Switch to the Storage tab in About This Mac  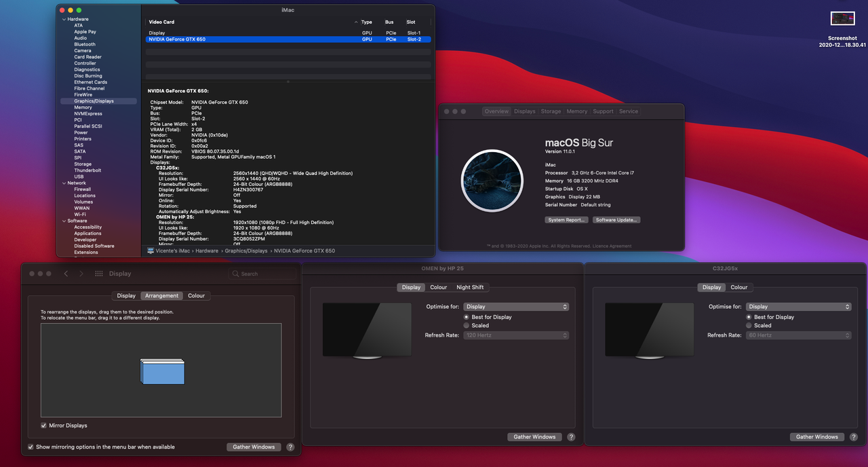tap(551, 111)
